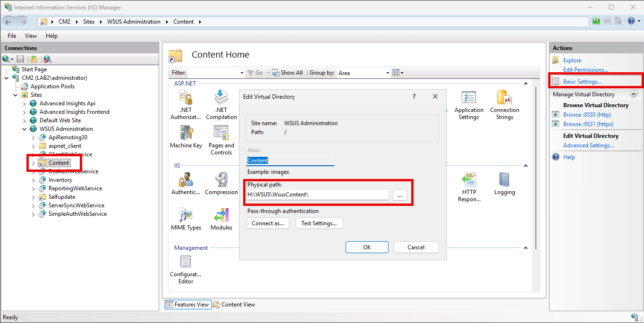Open the Authentication feature
The height and width of the screenshot is (323, 644).
(186, 181)
